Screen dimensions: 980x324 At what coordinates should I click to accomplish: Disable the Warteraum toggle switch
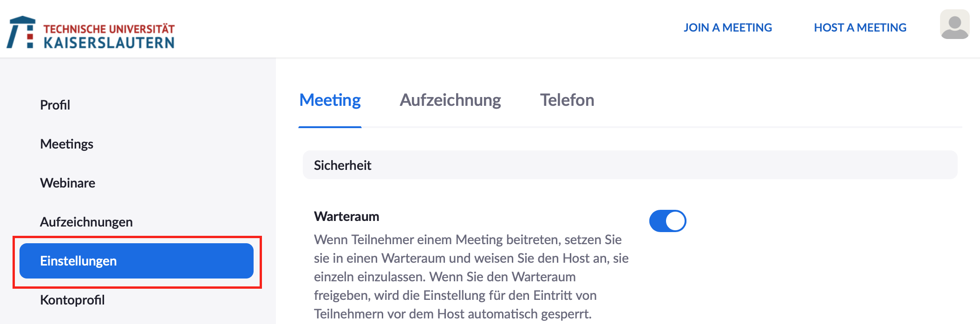pos(667,221)
